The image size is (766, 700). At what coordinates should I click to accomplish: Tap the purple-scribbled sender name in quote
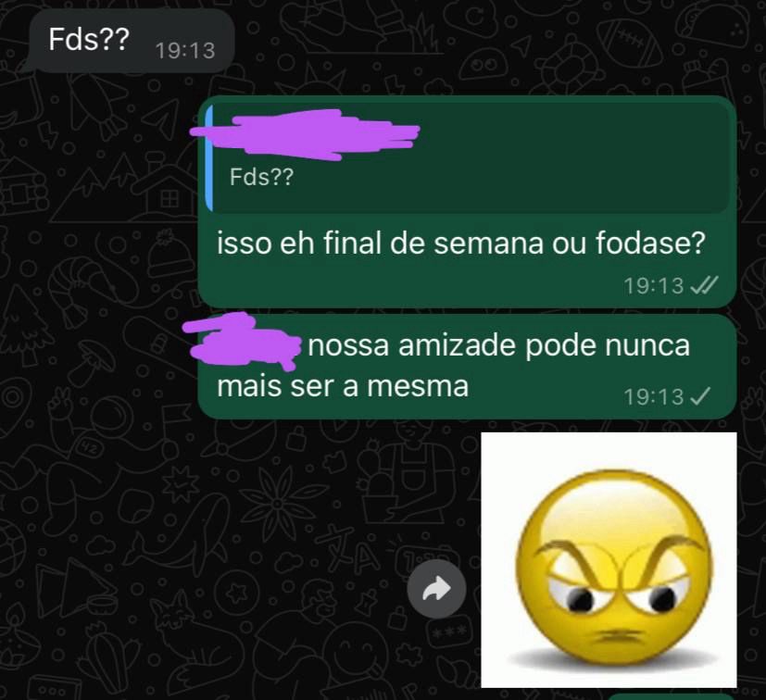pyautogui.click(x=305, y=134)
